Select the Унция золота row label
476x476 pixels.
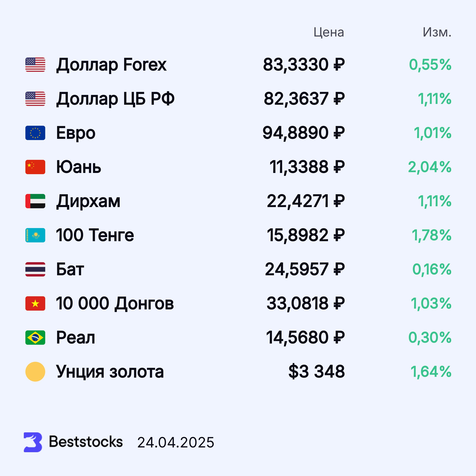tap(110, 371)
